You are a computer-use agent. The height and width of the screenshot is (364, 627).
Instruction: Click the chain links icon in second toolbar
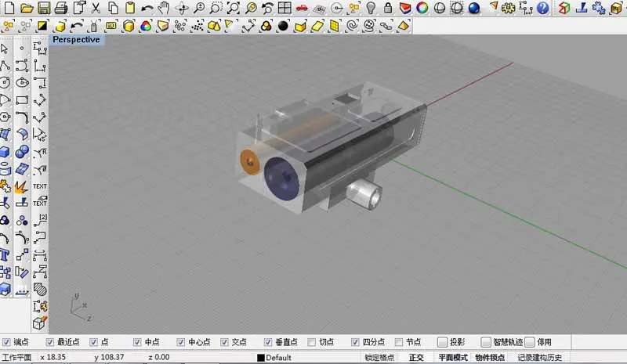(386, 27)
